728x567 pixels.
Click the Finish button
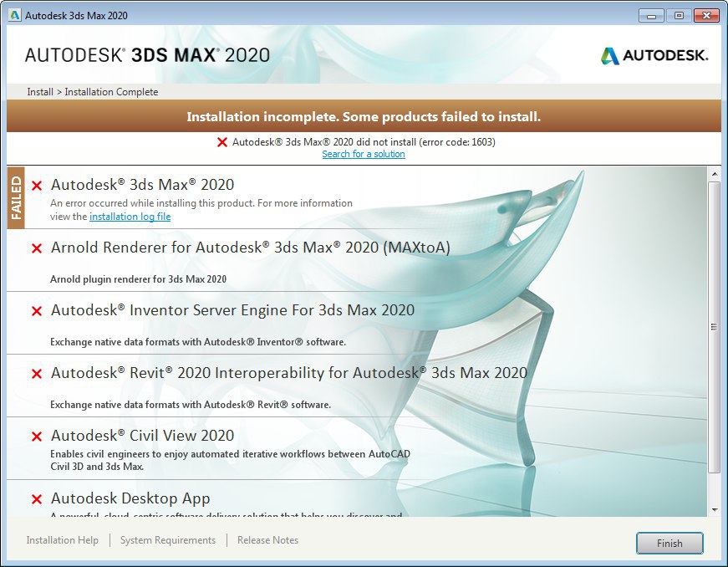[x=669, y=543]
